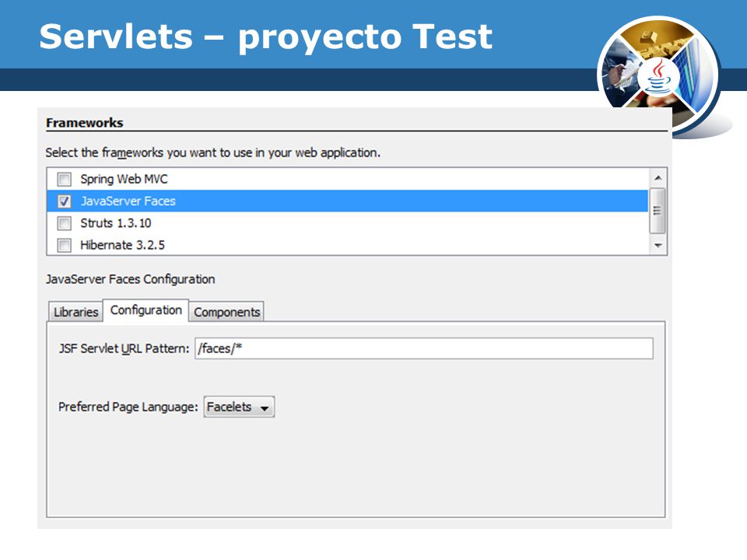Click the JSF Servlet URL Pattern field
The image size is (747, 560).
click(424, 348)
